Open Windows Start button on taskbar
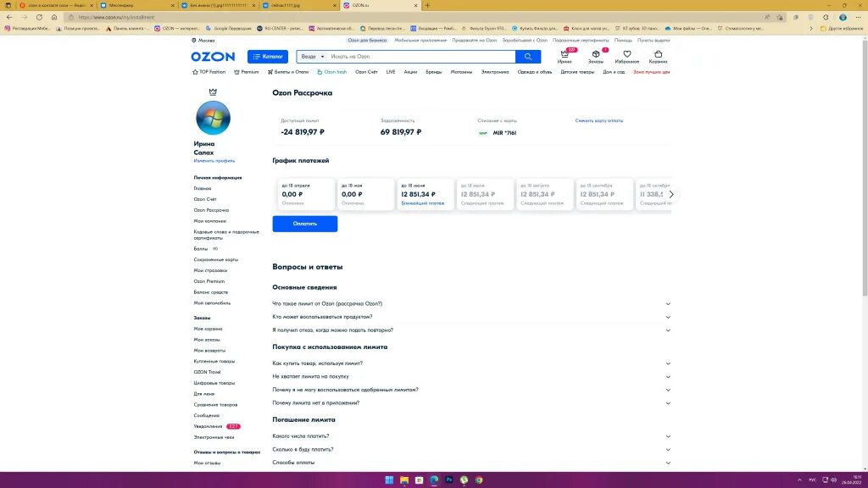The image size is (868, 488). 389,480
